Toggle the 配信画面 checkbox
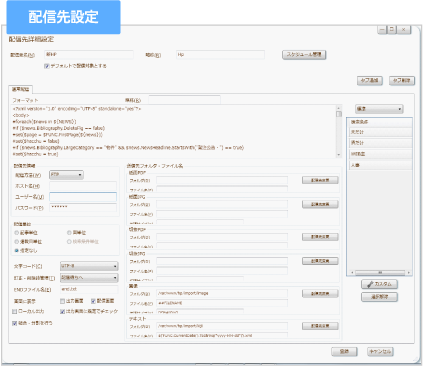 [93, 301]
